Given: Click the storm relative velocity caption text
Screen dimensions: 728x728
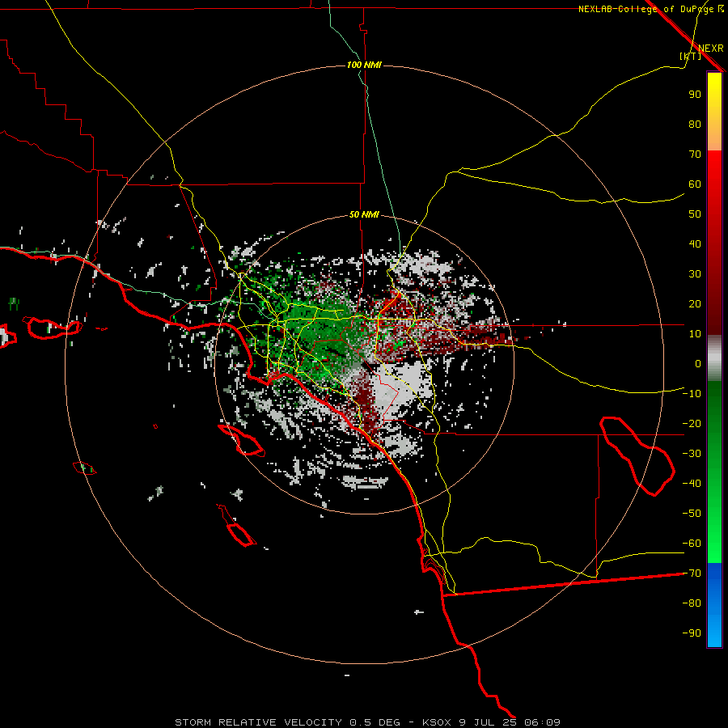Looking at the screenshot, I should 367,722.
